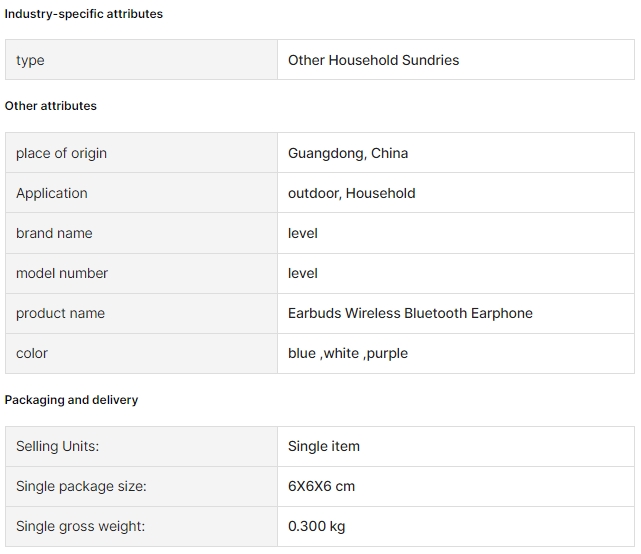The image size is (641, 554).
Task: Click the Single item value
Action: coord(324,446)
